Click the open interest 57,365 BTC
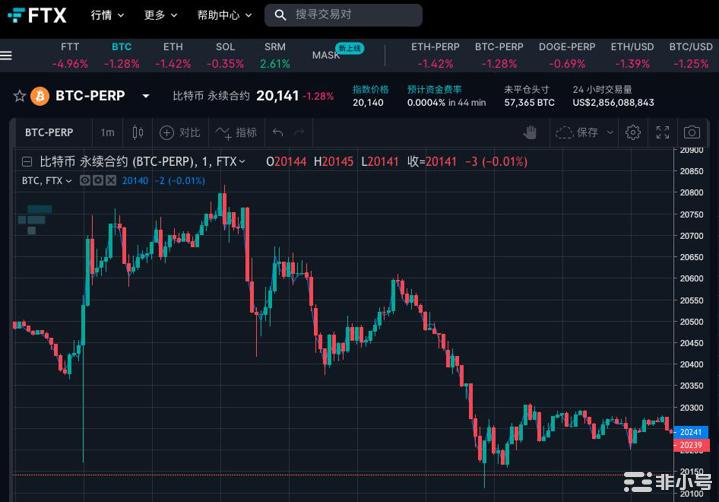The image size is (719, 502). click(529, 103)
